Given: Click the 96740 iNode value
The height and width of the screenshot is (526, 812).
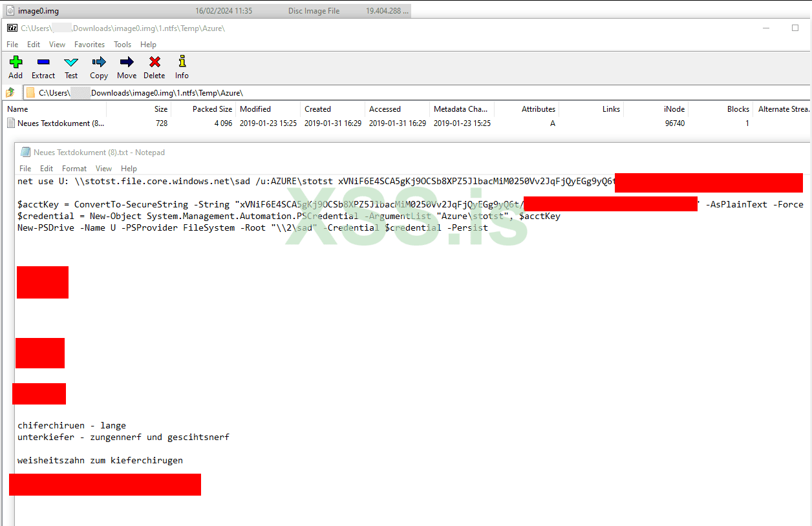Looking at the screenshot, I should click(675, 123).
